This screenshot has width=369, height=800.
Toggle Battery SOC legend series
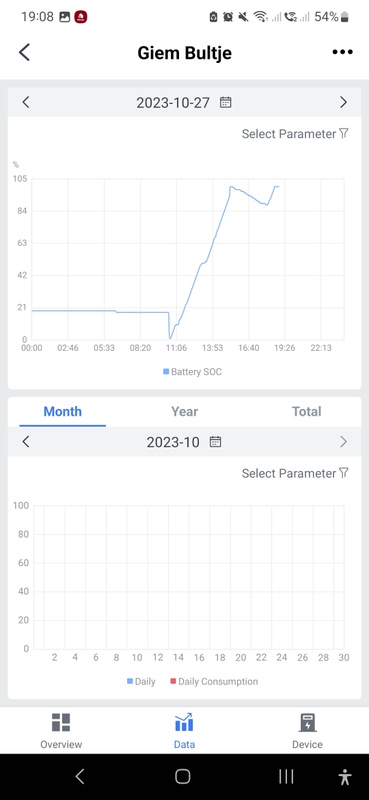192,372
